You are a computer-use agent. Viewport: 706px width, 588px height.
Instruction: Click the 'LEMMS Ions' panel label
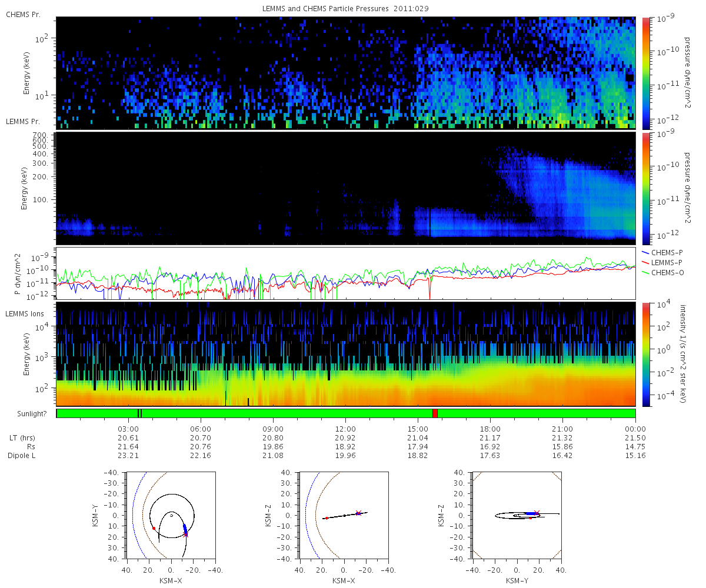tap(24, 315)
